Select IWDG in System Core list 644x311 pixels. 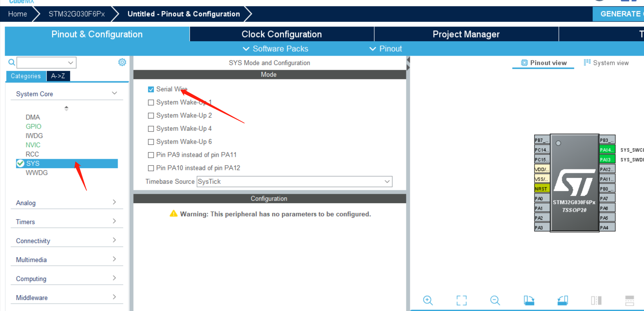(34, 136)
